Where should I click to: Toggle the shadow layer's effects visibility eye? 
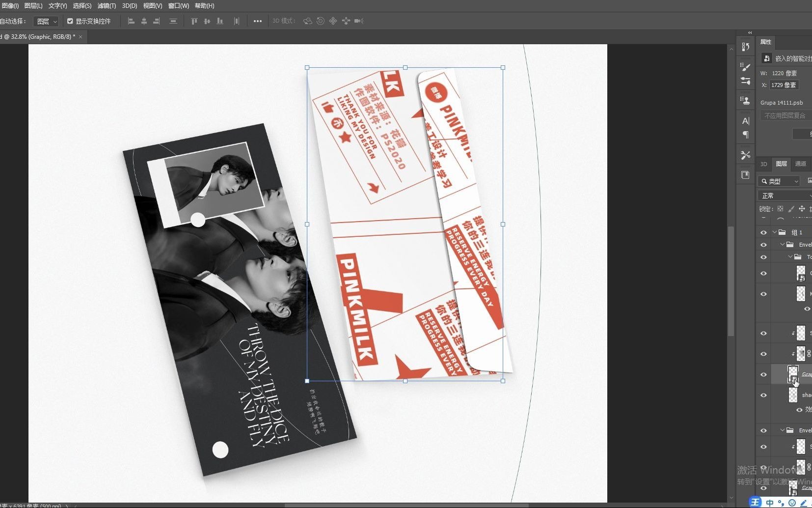(799, 410)
